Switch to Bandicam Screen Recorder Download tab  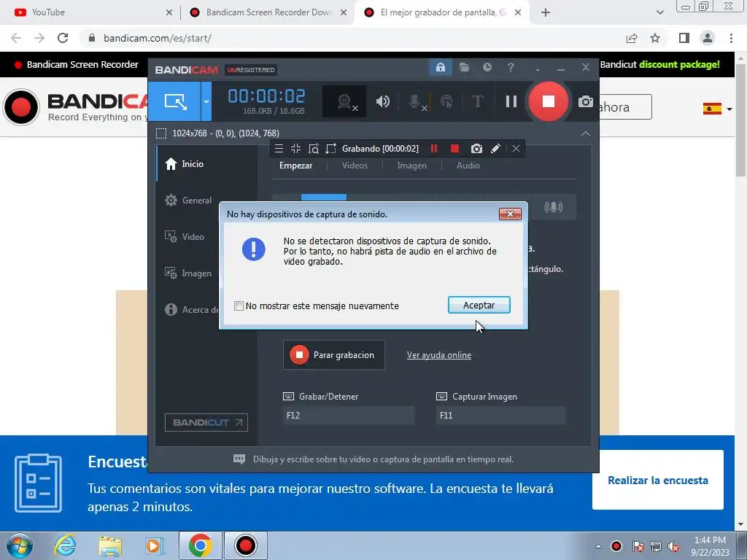pos(269,12)
